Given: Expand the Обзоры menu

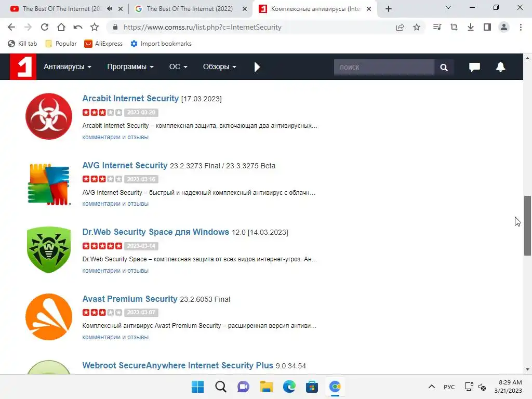Looking at the screenshot, I should pos(220,67).
